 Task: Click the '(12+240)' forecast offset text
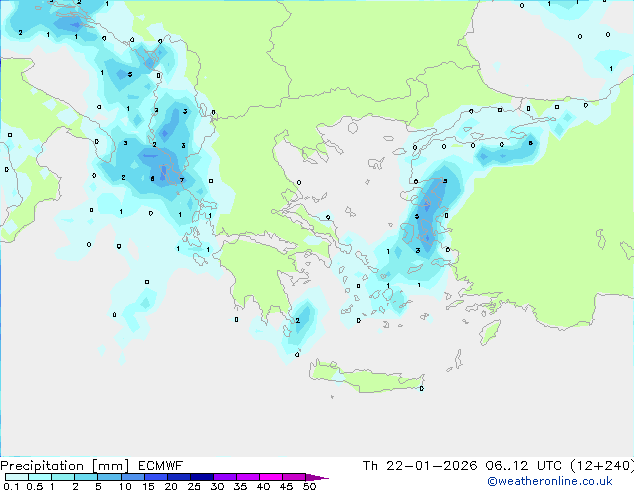602,466
